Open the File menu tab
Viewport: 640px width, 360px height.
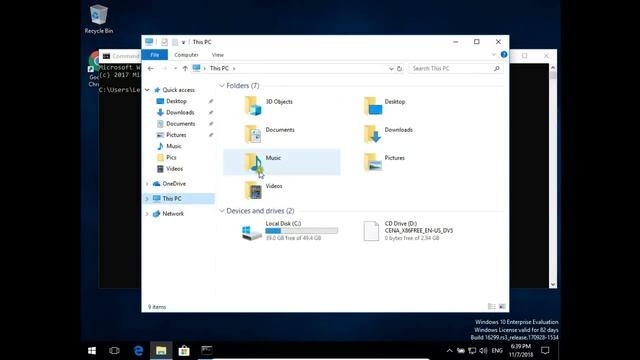[x=155, y=55]
